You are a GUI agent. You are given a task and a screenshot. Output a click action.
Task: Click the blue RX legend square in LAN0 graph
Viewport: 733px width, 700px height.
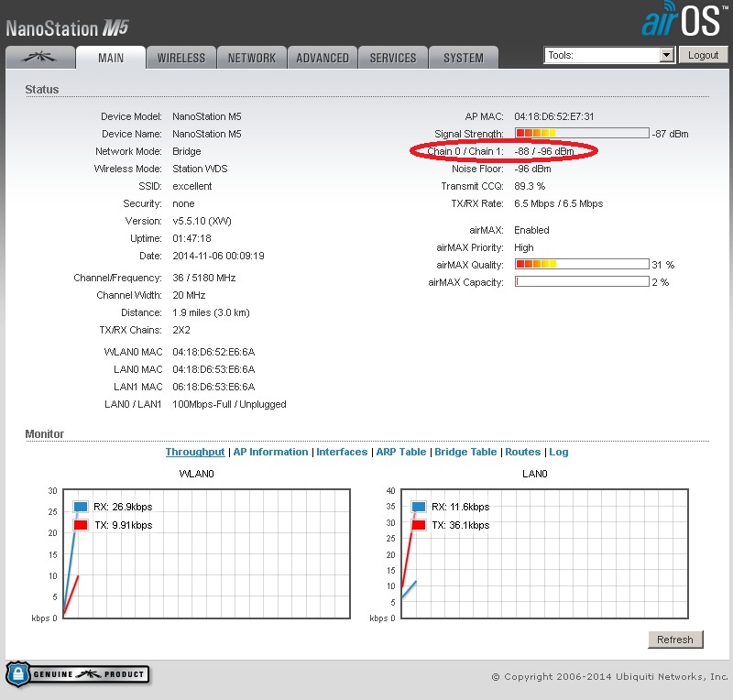420,507
